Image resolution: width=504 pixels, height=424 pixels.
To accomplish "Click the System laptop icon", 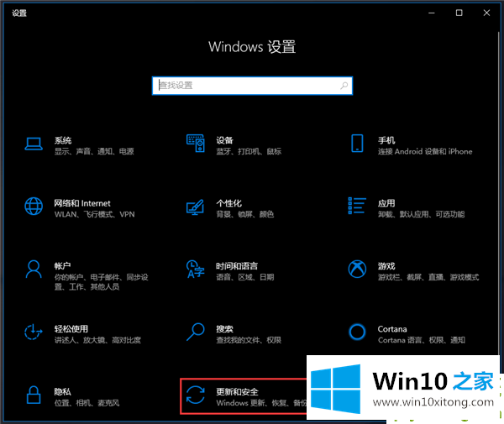I will (34, 144).
